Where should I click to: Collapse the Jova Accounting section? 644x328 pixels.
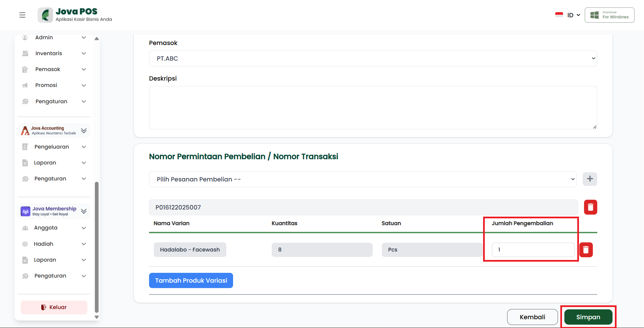84,131
